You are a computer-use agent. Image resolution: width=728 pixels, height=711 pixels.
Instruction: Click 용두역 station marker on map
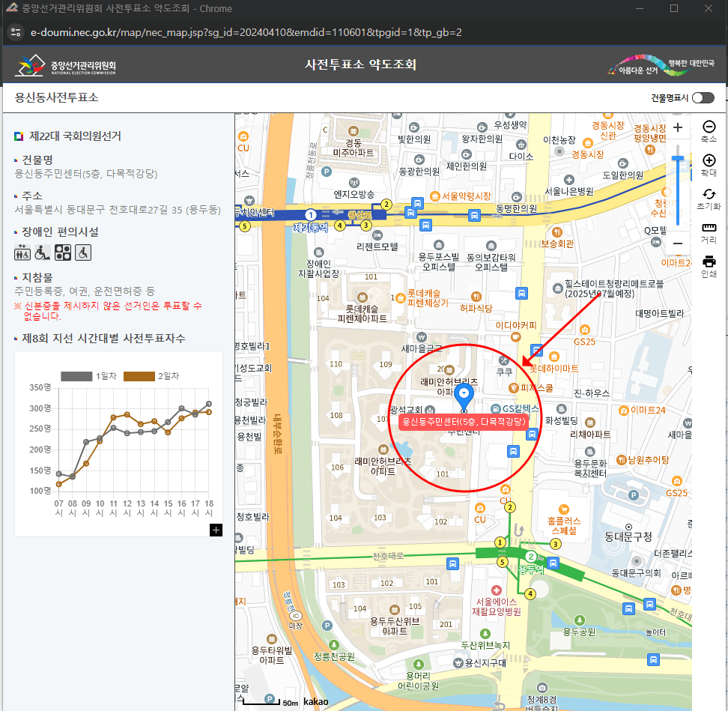tap(531, 557)
